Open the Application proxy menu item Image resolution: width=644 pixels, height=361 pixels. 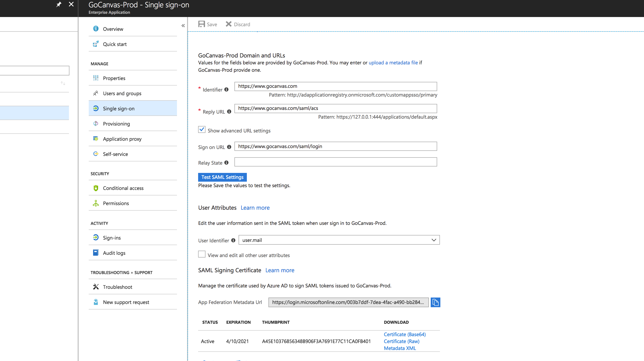pos(133,139)
